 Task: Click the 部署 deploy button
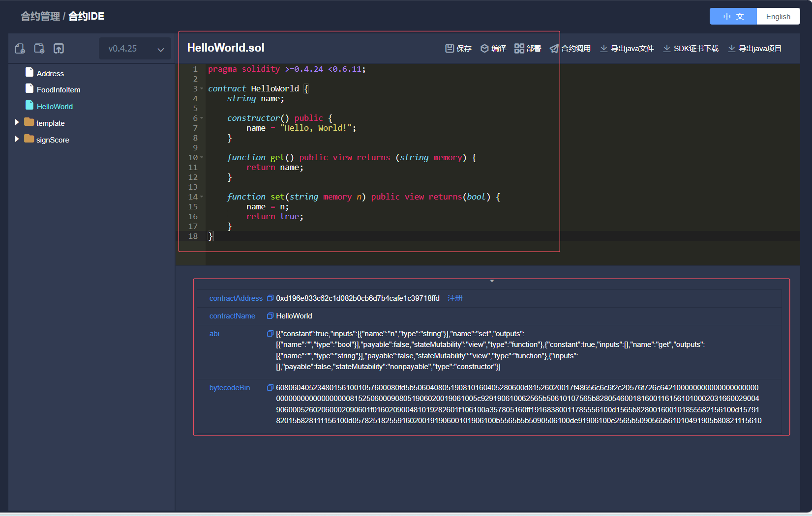528,48
